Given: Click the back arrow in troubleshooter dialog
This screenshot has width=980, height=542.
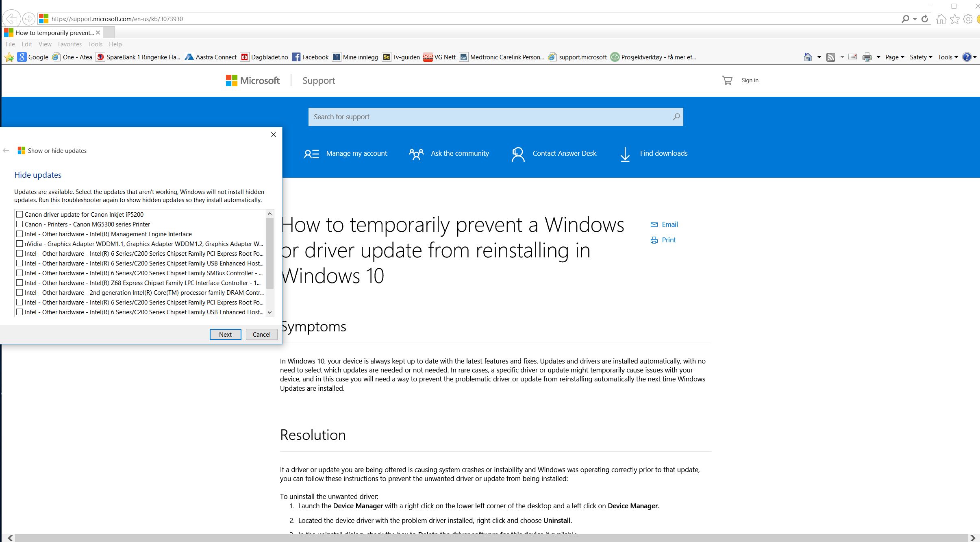Looking at the screenshot, I should pyautogui.click(x=6, y=150).
